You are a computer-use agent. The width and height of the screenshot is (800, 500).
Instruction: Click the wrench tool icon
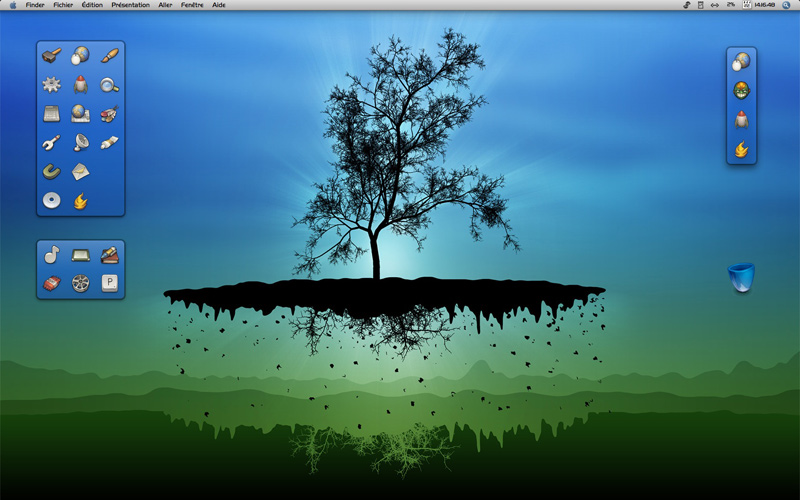point(51,143)
